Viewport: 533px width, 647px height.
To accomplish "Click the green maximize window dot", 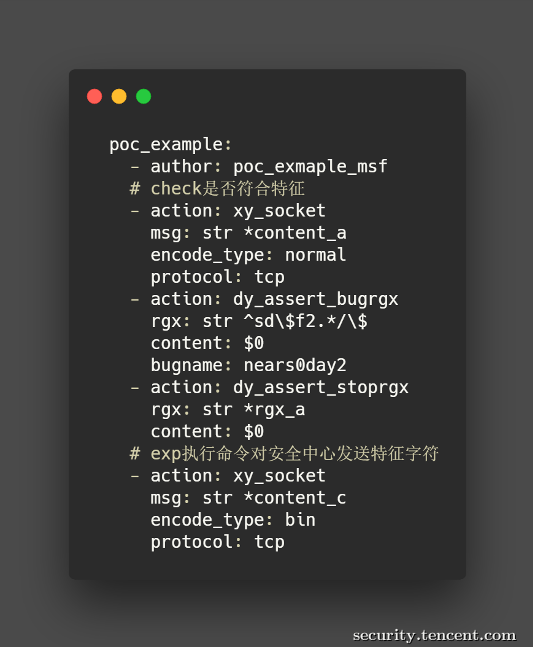I will coord(144,97).
